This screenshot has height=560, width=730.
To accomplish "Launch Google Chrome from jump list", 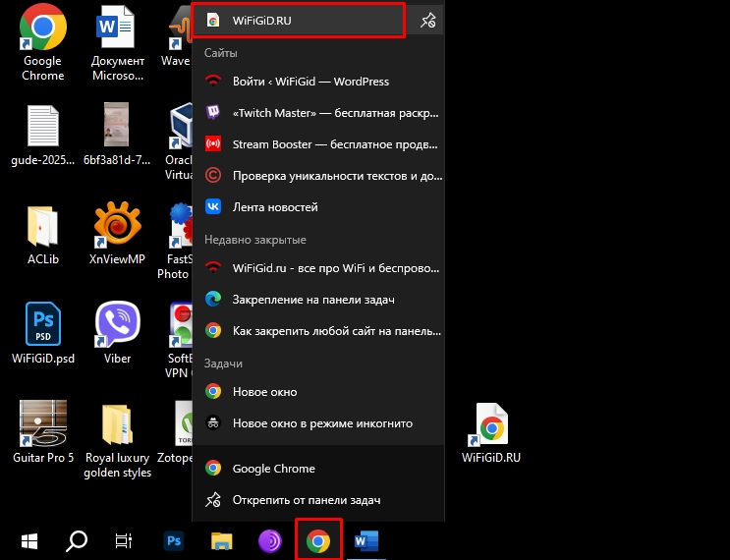I will 318,468.
